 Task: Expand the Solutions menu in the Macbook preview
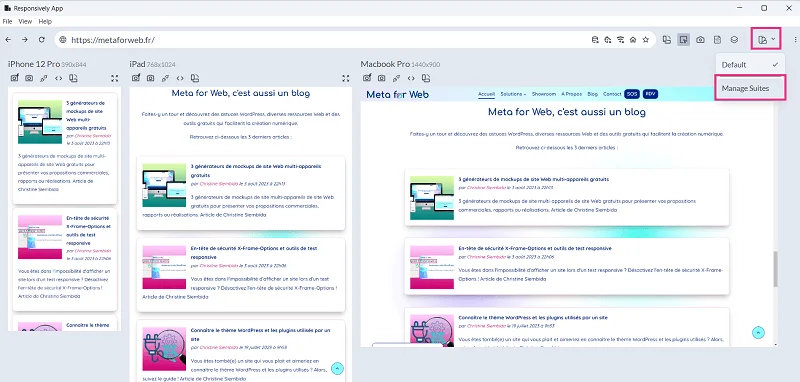point(513,94)
